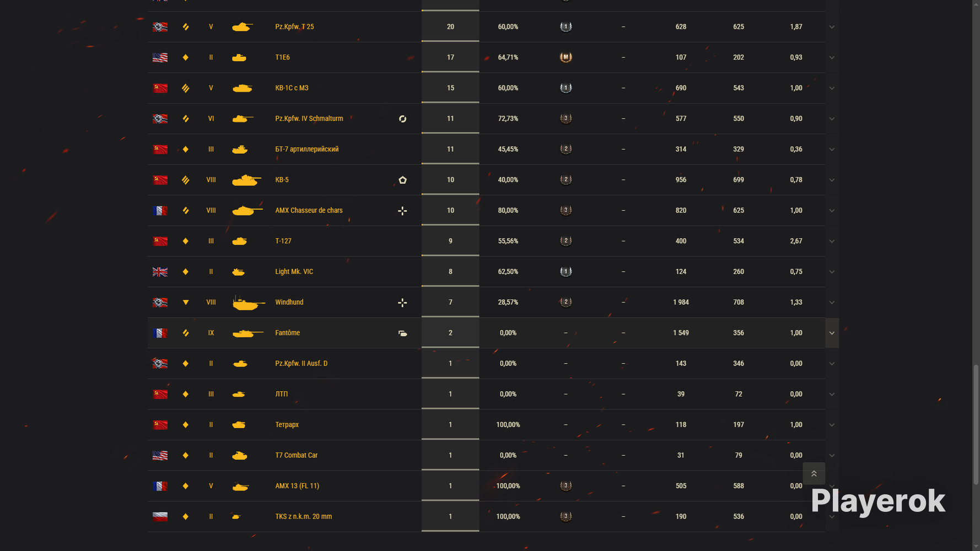980x551 pixels.
Task: Click the Polish flag beside TKS z n.k.m. 20 mm
Action: point(160,517)
